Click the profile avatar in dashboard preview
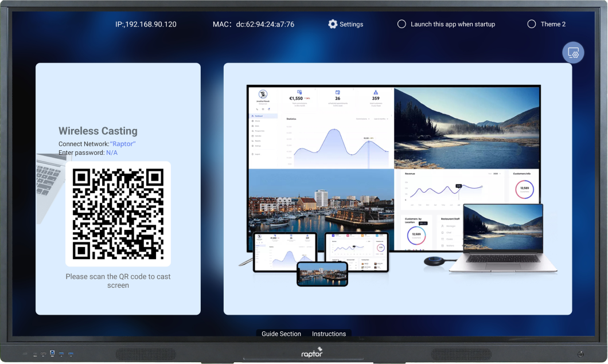This screenshot has width=608, height=364. pos(262,95)
